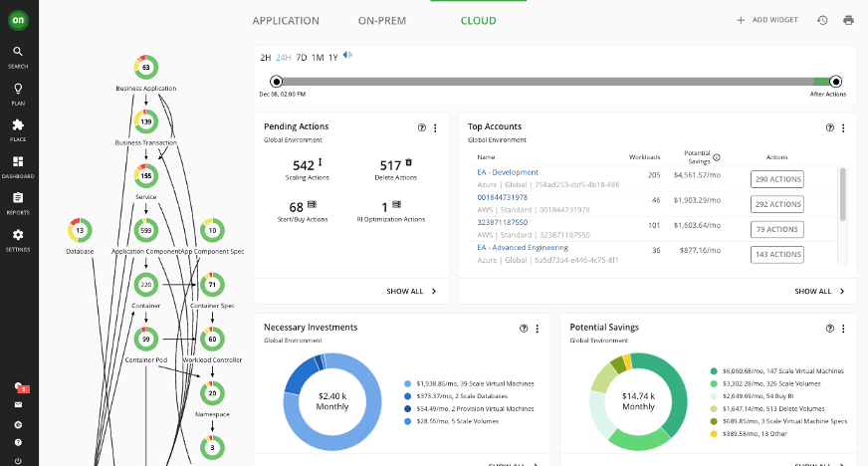The image size is (868, 466).
Task: Open EA - Development account link
Action: 508,172
